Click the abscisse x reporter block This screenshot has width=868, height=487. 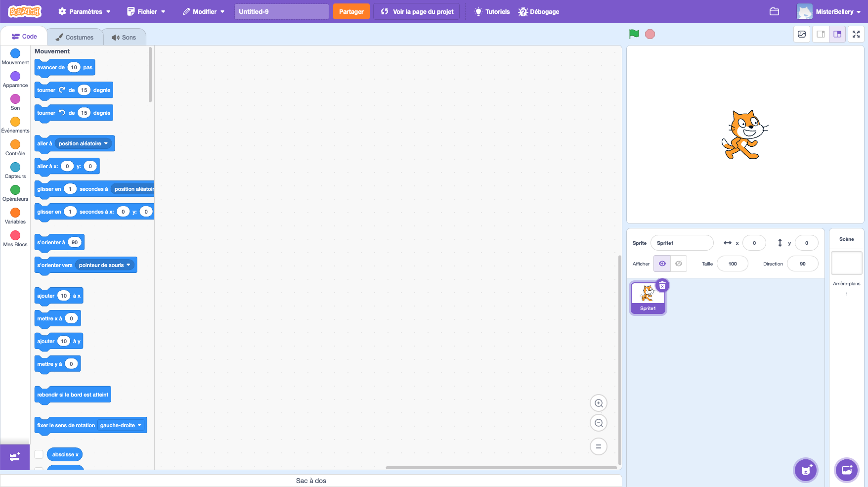pos(65,454)
